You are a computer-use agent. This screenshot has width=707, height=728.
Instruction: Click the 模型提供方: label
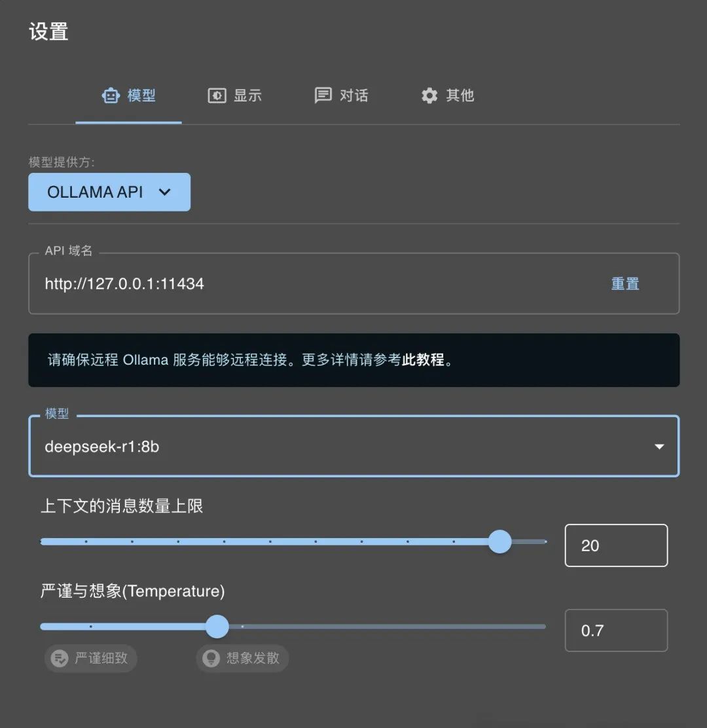(62, 162)
